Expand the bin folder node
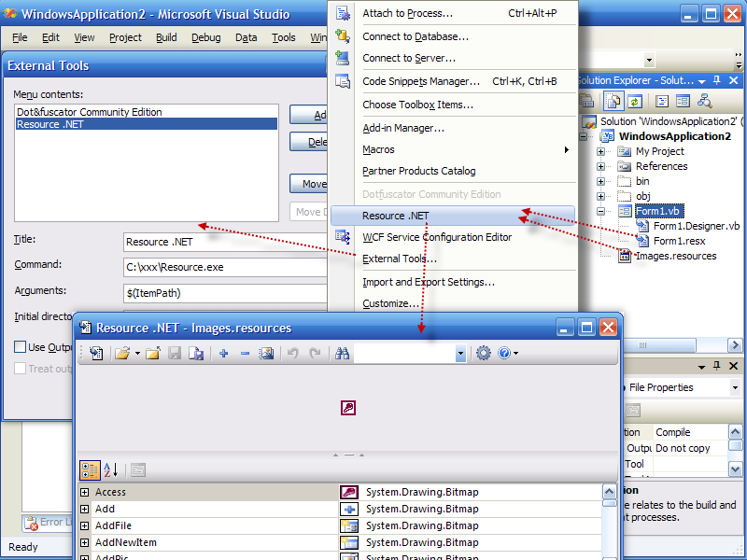 click(x=600, y=181)
